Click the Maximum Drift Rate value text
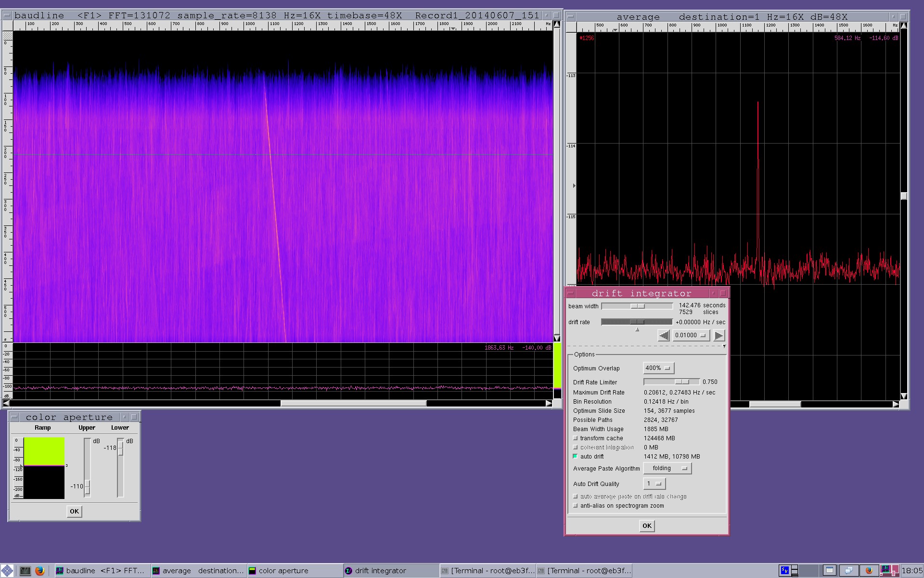This screenshot has height=578, width=924. pyautogui.click(x=680, y=393)
